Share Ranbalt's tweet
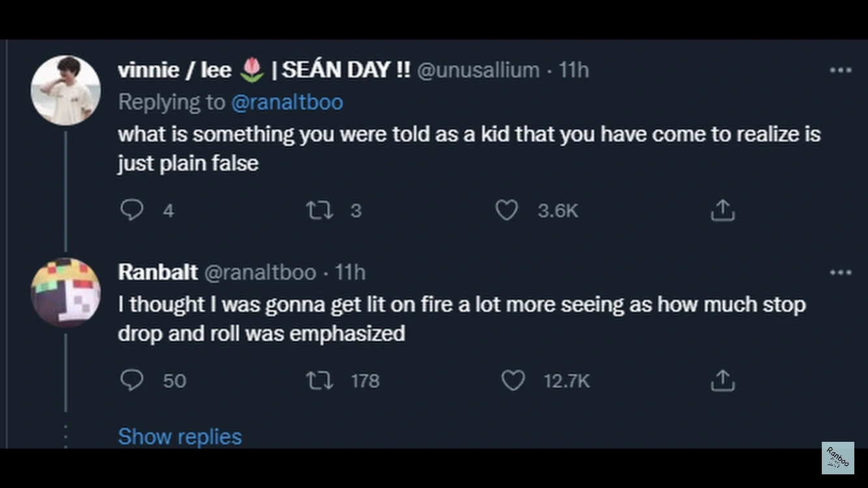This screenshot has height=488, width=868. (x=722, y=381)
